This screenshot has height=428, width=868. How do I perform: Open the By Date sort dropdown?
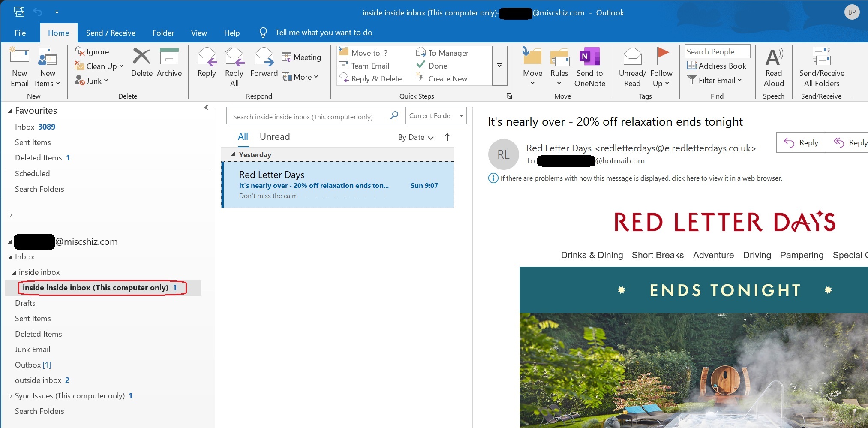[416, 137]
